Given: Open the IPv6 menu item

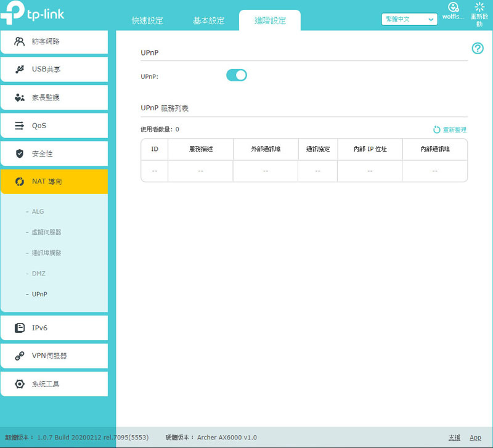Looking at the screenshot, I should [54, 328].
